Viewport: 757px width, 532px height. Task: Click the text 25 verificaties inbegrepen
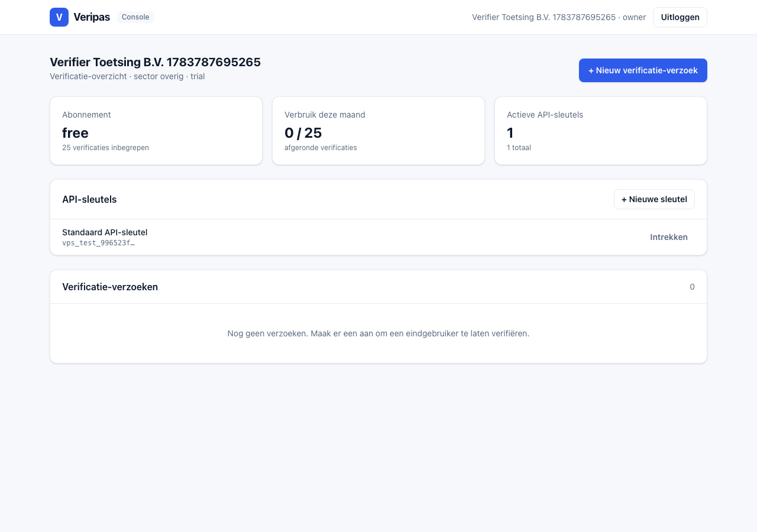pos(105,148)
